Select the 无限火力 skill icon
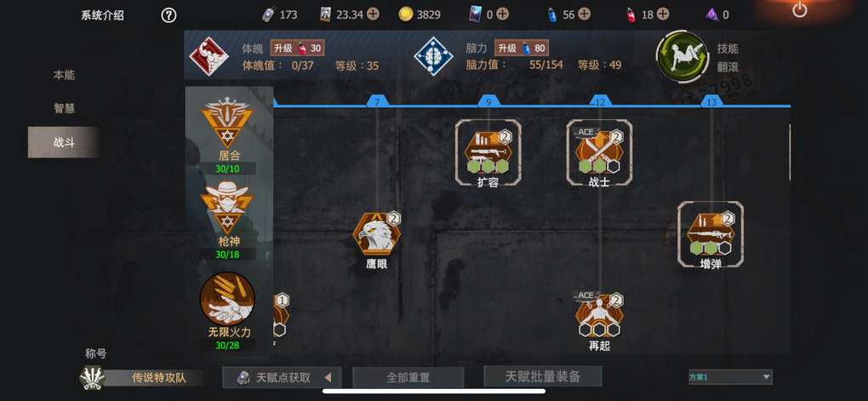The height and width of the screenshot is (401, 868). (227, 299)
